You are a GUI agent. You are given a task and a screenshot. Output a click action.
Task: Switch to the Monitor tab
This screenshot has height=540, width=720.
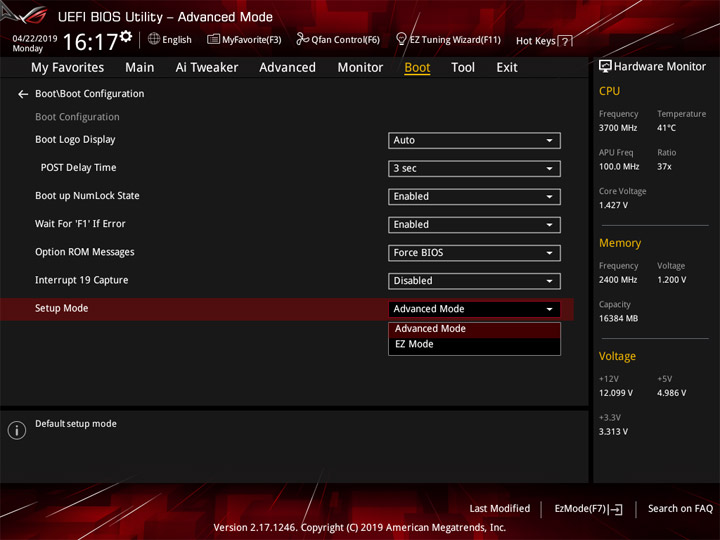[x=360, y=68]
